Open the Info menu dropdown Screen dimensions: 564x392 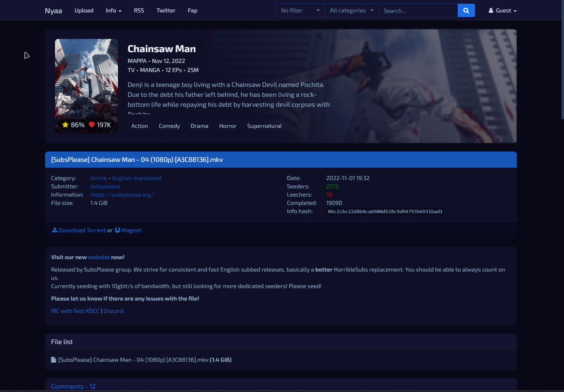tap(113, 11)
